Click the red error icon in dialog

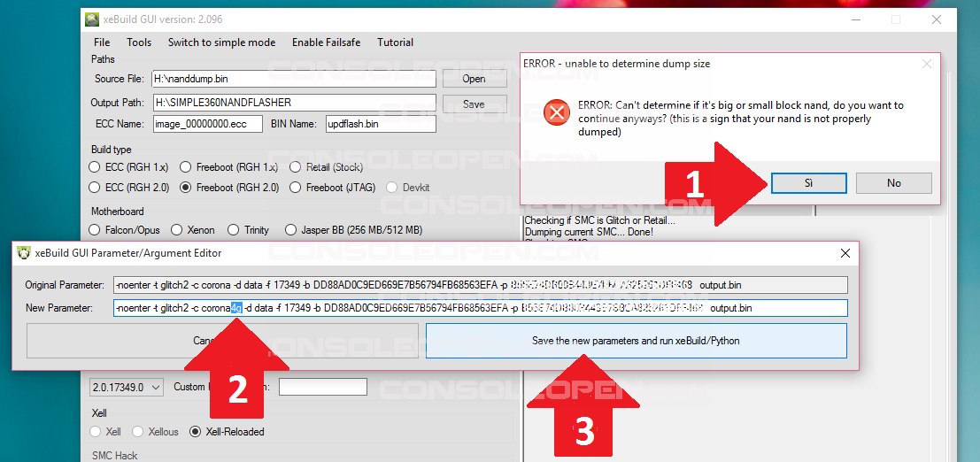[556, 112]
